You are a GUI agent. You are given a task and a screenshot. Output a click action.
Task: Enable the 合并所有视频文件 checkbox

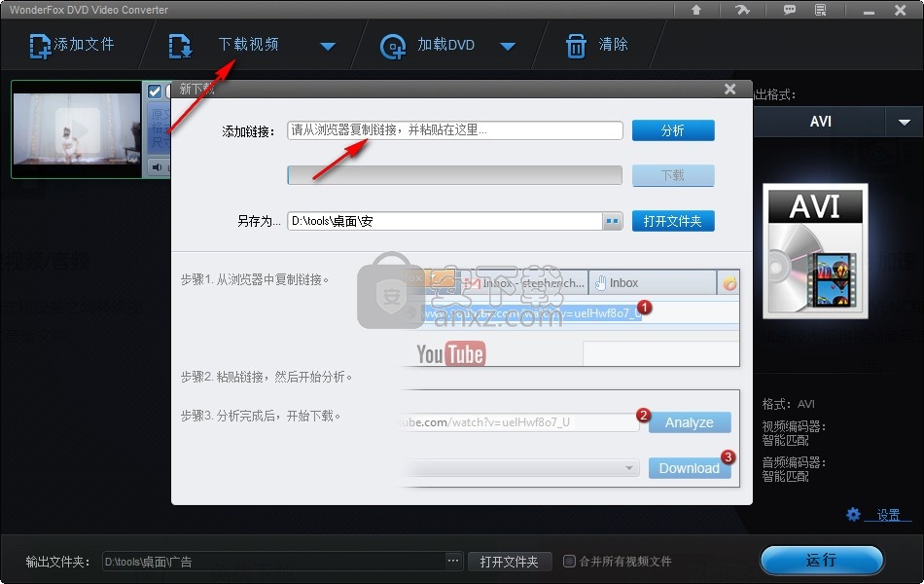coord(569,561)
